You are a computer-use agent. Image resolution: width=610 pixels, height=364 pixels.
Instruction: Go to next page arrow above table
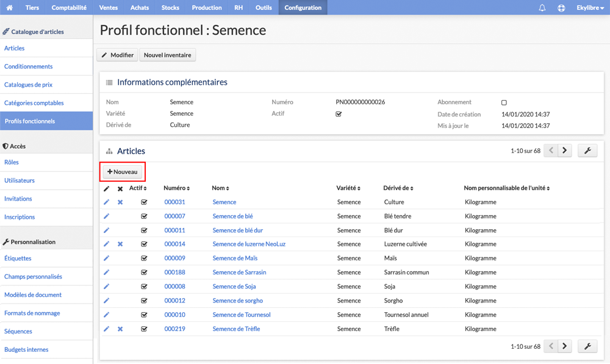pos(564,151)
